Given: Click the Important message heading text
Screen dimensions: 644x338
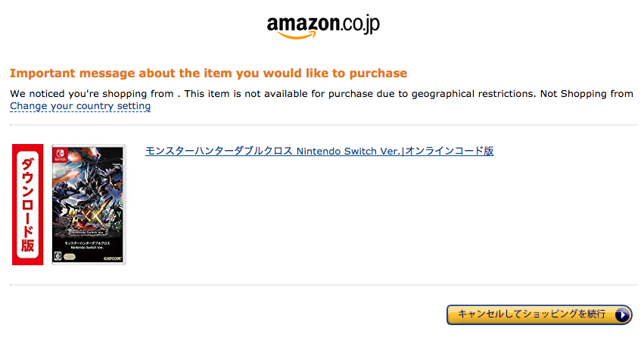Looking at the screenshot, I should [208, 74].
